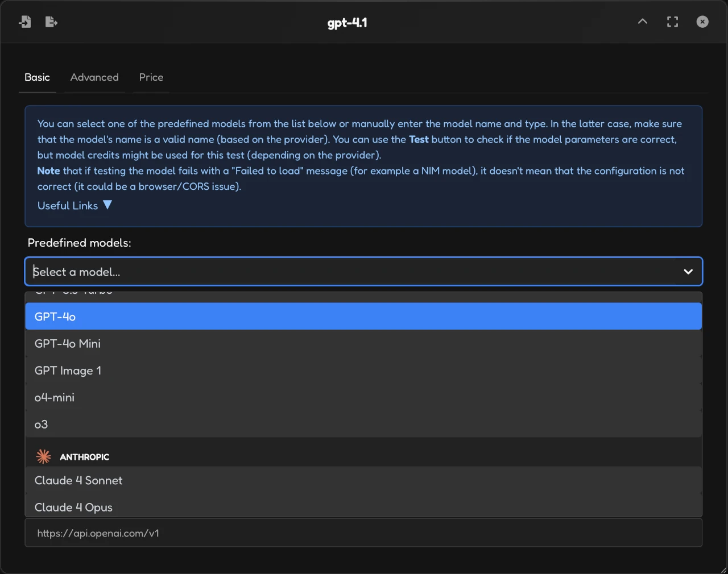
Task: Collapse the panel with the up chevron
Action: [643, 22]
